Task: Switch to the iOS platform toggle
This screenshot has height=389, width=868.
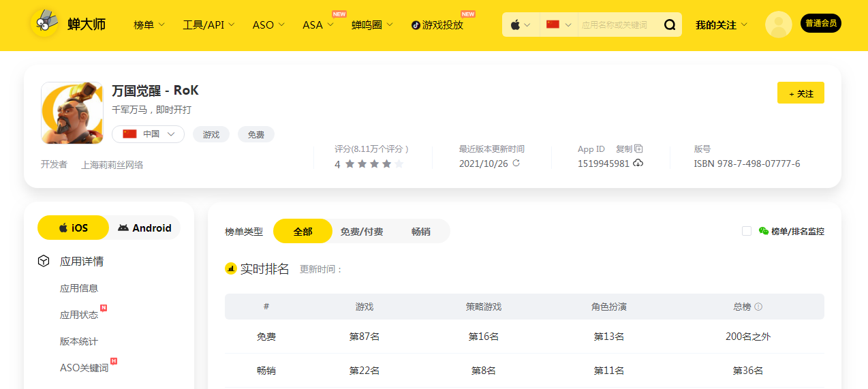Action: pyautogui.click(x=73, y=228)
